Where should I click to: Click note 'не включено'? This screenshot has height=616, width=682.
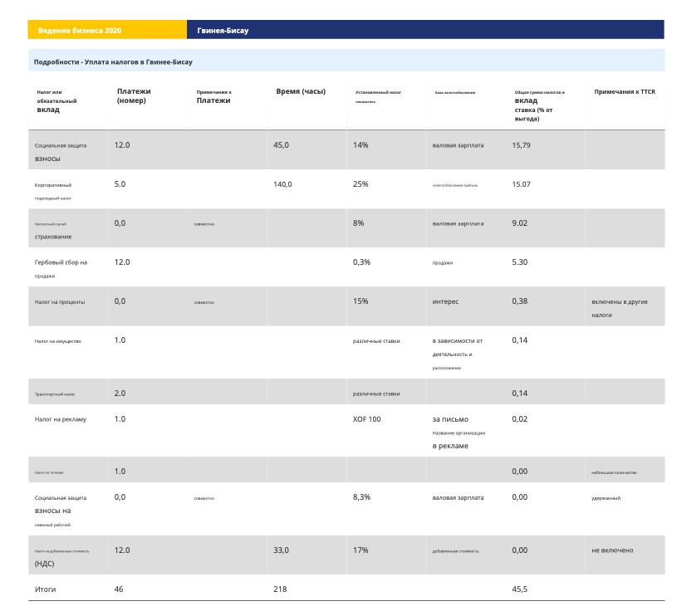612,550
